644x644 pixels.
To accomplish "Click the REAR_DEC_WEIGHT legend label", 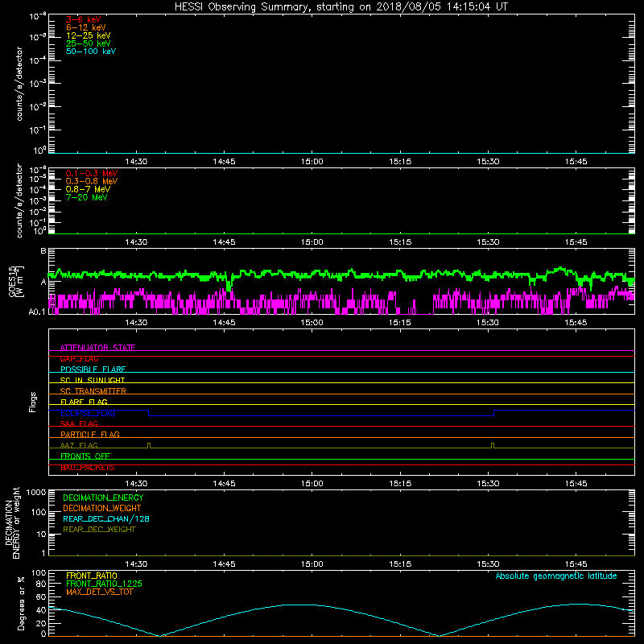I will point(99,530).
